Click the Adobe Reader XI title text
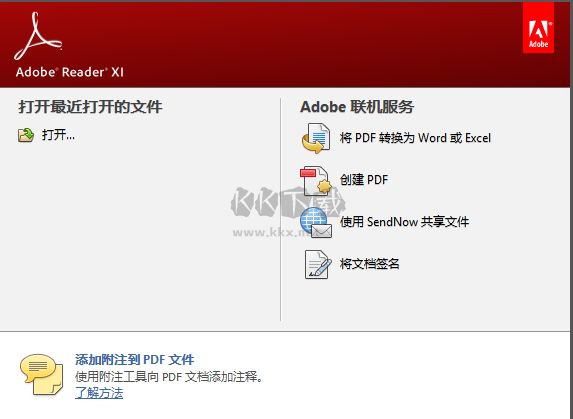This screenshot has width=573, height=419. pyautogui.click(x=70, y=72)
